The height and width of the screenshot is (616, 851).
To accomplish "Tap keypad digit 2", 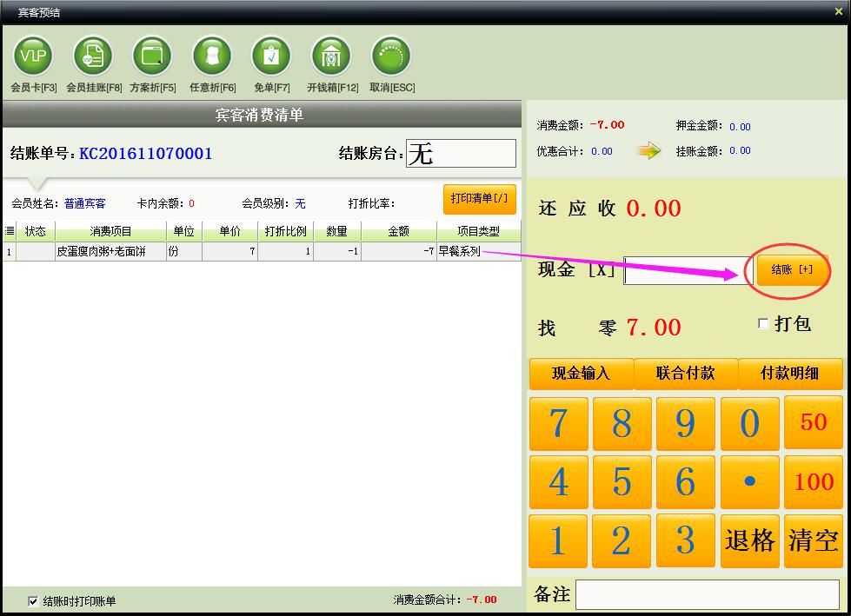I will coord(622,540).
